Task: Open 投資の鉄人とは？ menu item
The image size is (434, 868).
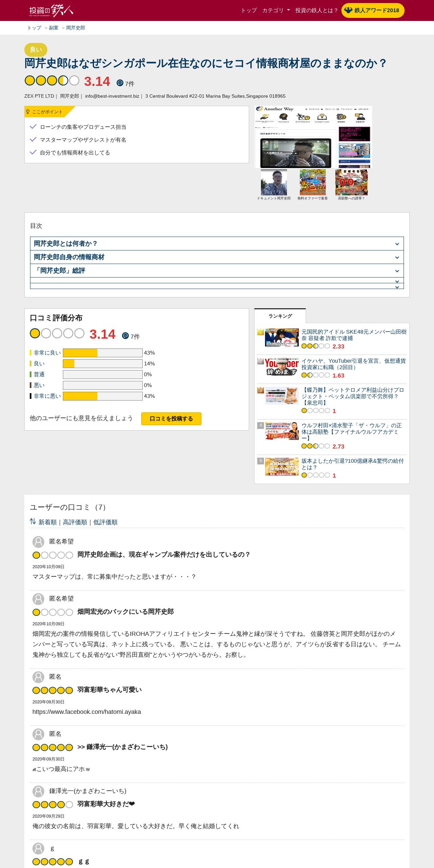Action: (316, 10)
